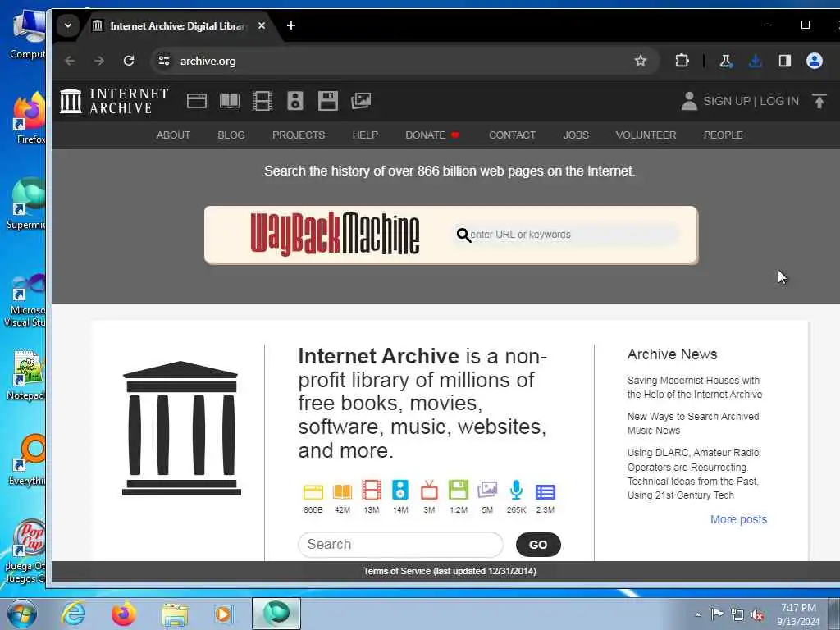Select the green Software icon labeled 1.2M

(459, 491)
